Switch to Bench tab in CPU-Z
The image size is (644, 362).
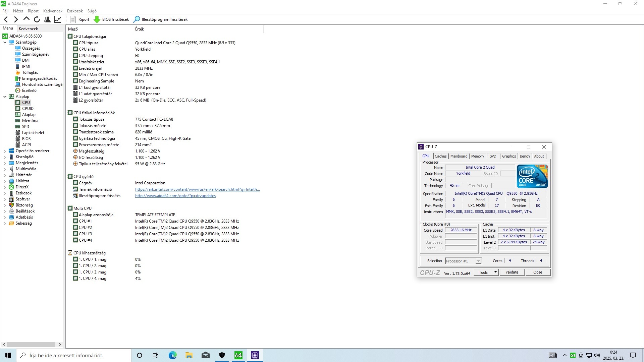525,156
